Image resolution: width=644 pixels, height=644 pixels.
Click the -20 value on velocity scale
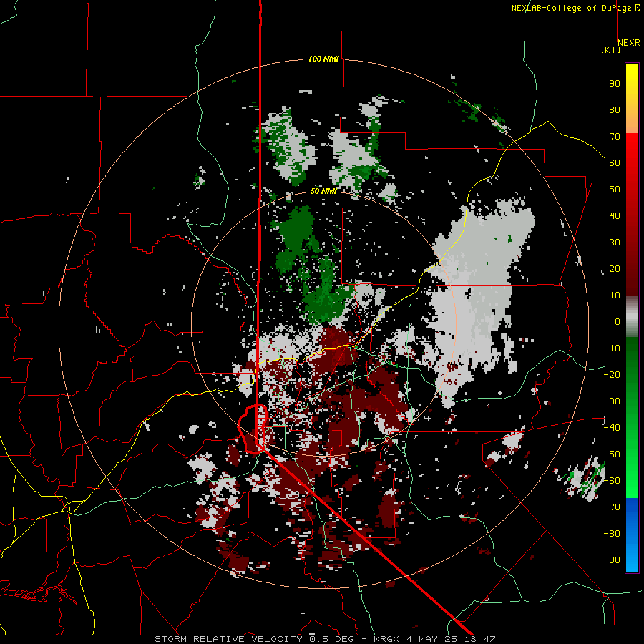click(612, 374)
